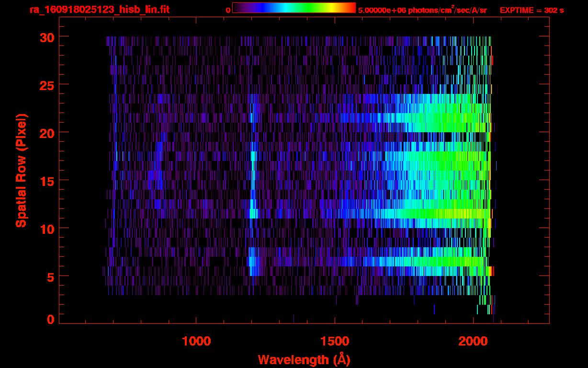Image resolution: width=588 pixels, height=368 pixels.
Task: Click the filename ra_160918025123_hisb_lin.fit title
Action: (x=99, y=10)
